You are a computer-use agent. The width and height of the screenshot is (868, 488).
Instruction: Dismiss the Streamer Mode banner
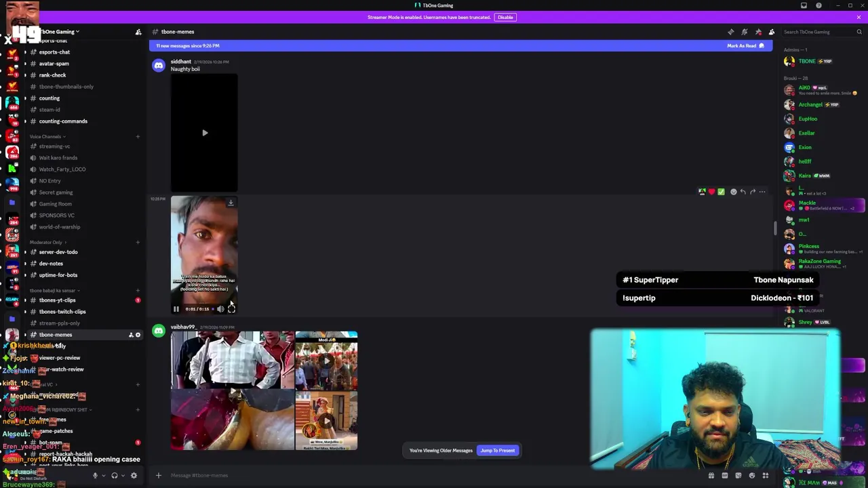[x=859, y=17]
